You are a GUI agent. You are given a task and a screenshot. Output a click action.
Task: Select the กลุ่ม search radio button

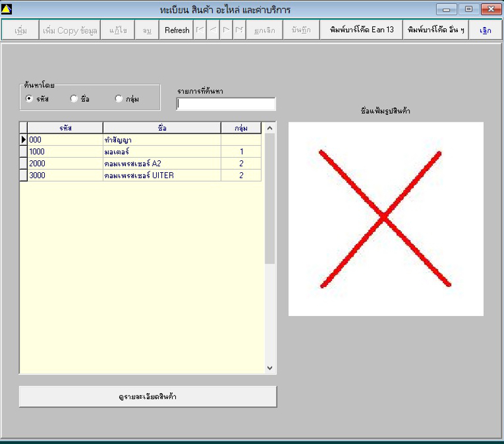tap(118, 99)
